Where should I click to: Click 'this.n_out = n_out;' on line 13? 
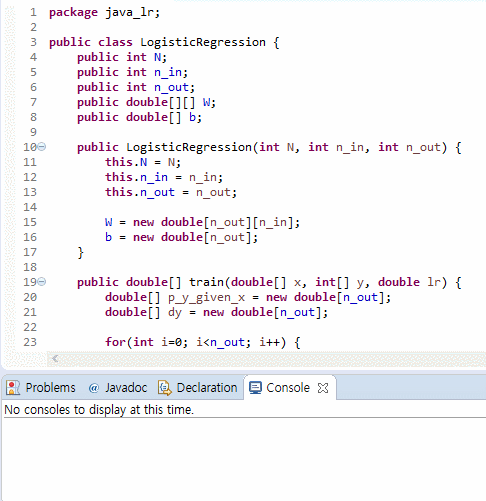[171, 192]
